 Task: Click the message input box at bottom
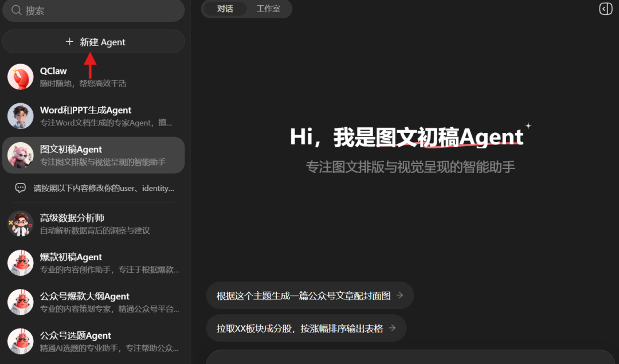410,357
